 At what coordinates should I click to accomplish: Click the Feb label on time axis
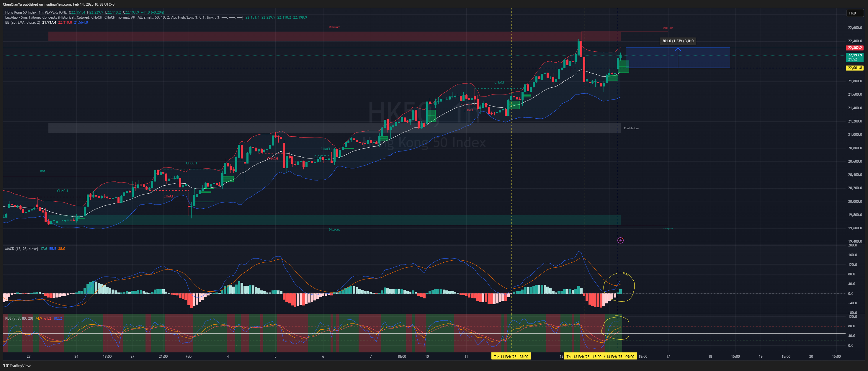[x=188, y=356]
